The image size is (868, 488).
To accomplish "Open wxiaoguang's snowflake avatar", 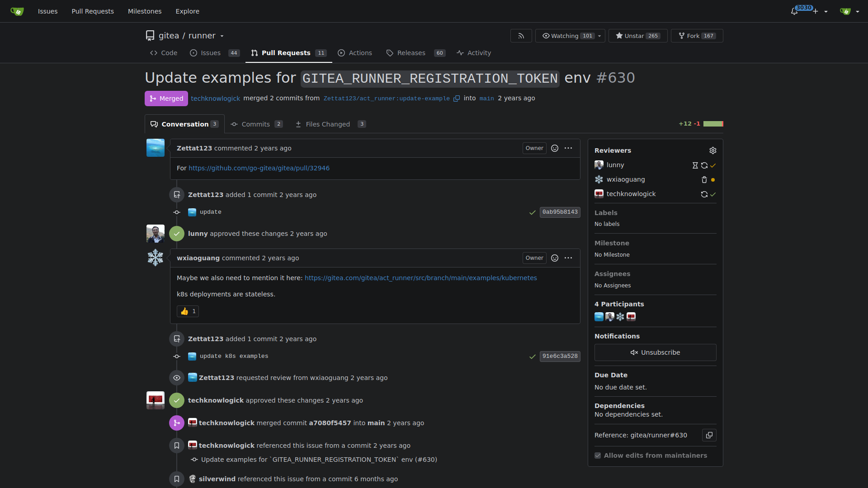I will pos(156,258).
